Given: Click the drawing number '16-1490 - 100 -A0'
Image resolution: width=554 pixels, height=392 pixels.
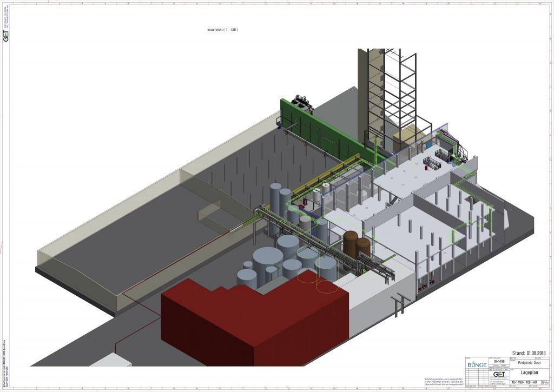Looking at the screenshot, I should click(524, 382).
